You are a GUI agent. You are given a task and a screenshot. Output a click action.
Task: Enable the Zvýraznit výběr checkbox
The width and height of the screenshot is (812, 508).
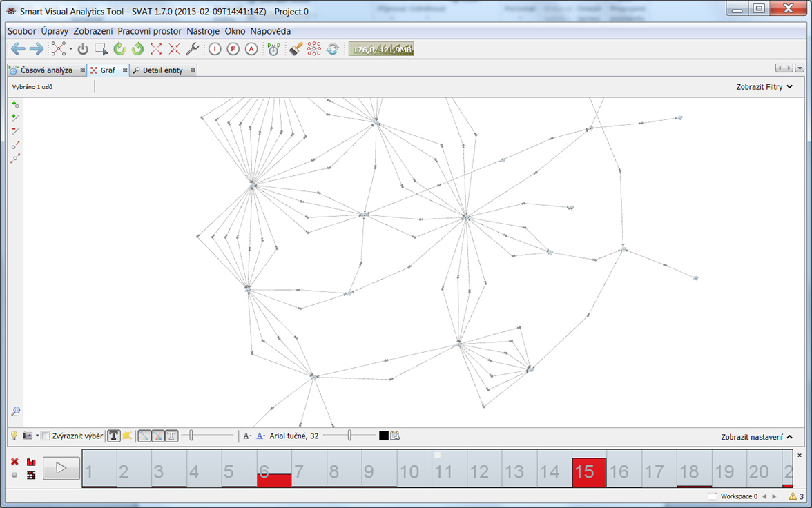click(46, 436)
